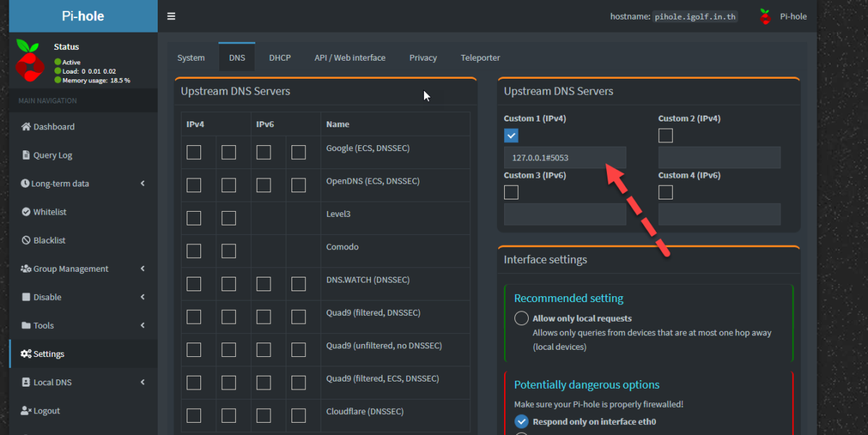868x435 pixels.
Task: Open the Teleporter tab
Action: tap(480, 58)
